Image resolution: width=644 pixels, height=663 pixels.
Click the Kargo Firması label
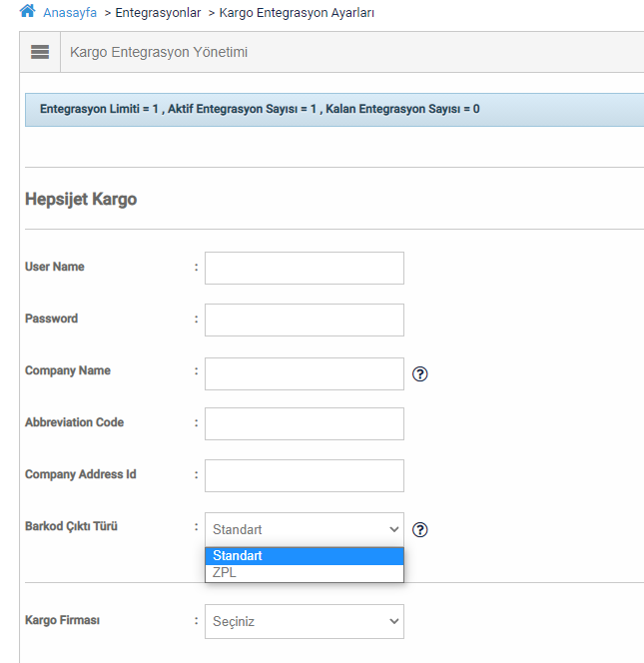(62, 620)
